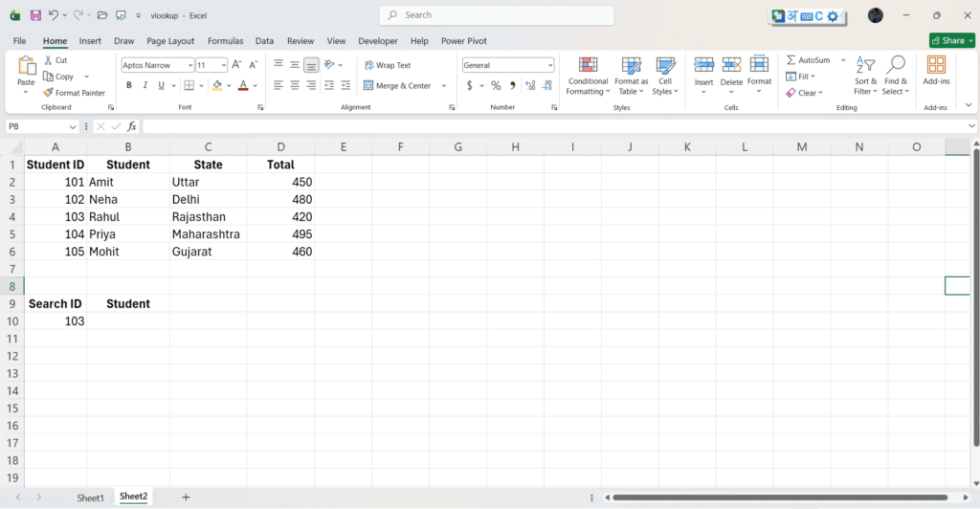980x509 pixels.
Task: Apply the red font color A
Action: (244, 85)
